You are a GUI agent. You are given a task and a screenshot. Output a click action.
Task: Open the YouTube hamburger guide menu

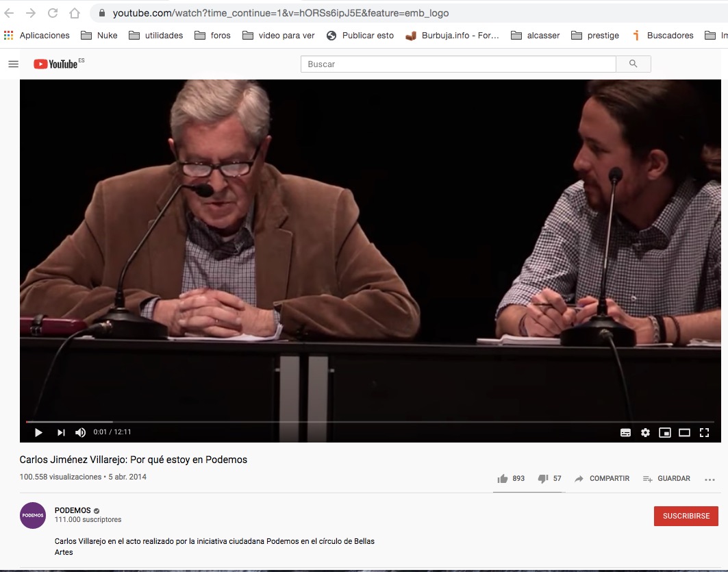pos(13,64)
